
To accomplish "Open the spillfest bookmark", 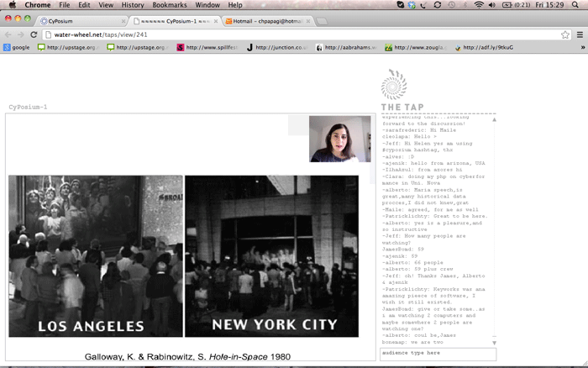I will pyautogui.click(x=207, y=47).
